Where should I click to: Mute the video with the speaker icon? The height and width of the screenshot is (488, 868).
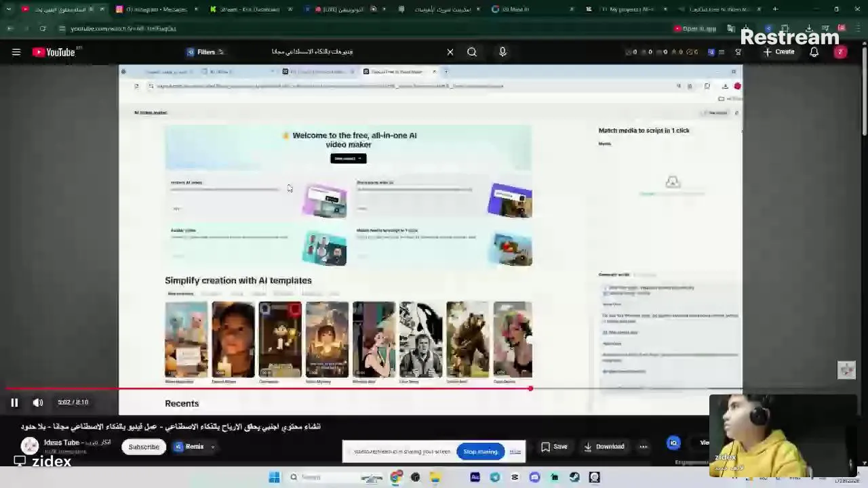click(x=38, y=403)
